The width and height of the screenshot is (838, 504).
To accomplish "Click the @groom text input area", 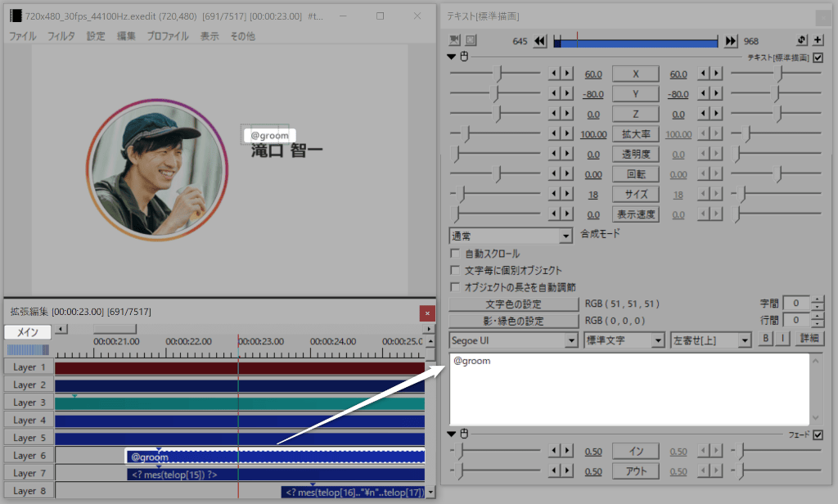I will [628, 389].
